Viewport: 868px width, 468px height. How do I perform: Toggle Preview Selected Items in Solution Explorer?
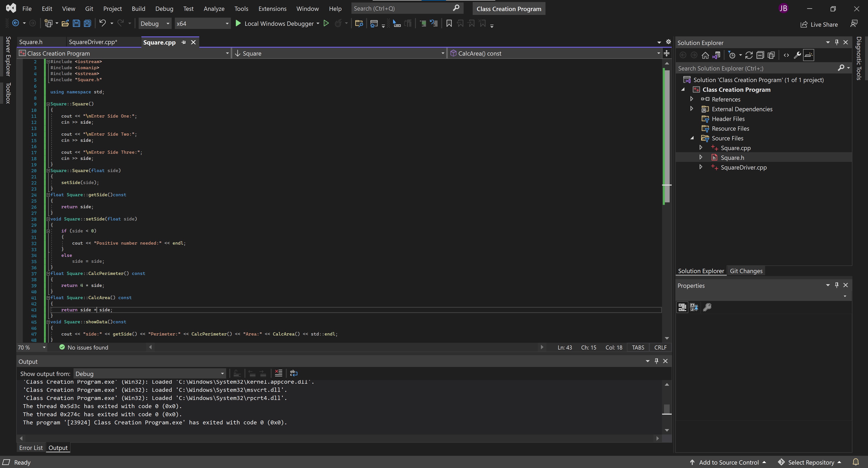click(809, 55)
